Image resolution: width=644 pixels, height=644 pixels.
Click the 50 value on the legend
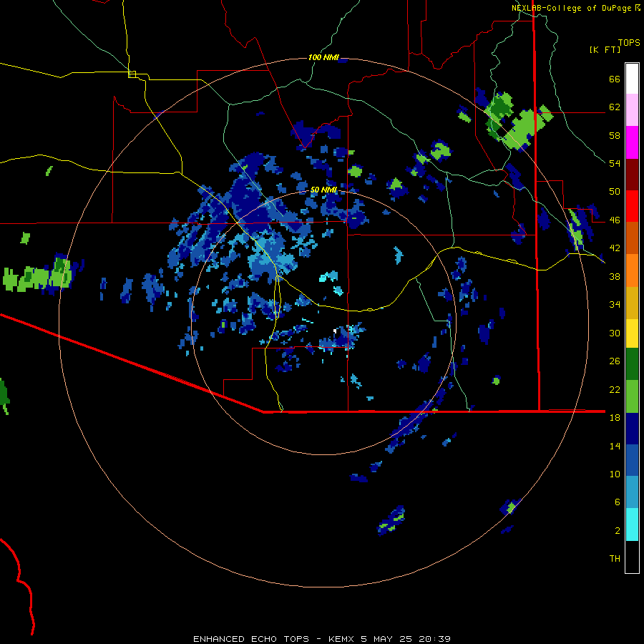(x=615, y=192)
